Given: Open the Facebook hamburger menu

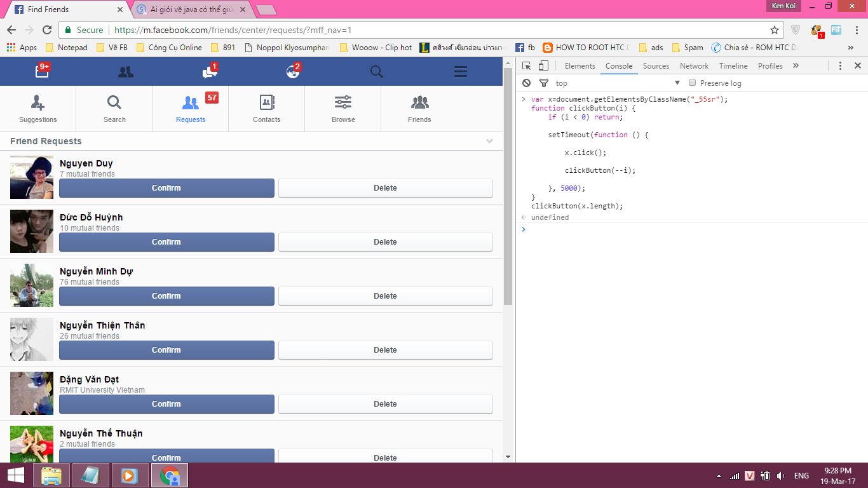Looking at the screenshot, I should 460,72.
